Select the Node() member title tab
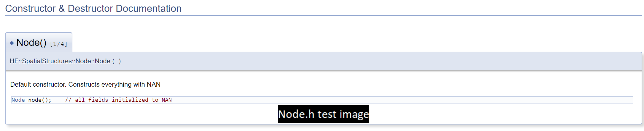The height and width of the screenshot is (131, 644). [39, 43]
